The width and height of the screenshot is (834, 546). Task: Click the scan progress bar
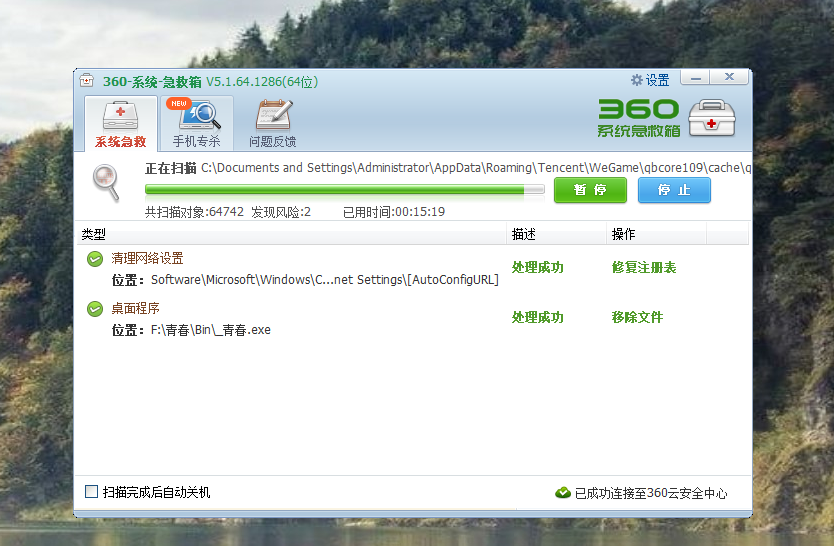pyautogui.click(x=345, y=189)
